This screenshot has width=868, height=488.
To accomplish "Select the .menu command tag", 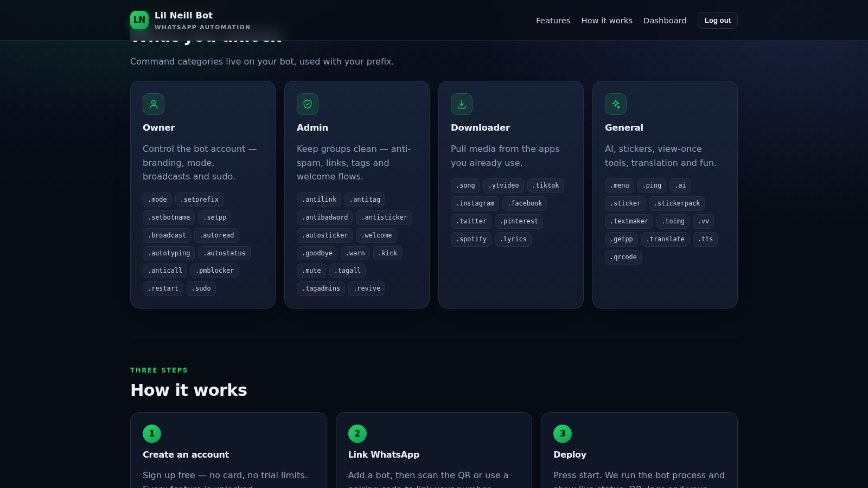I will pyautogui.click(x=620, y=185).
